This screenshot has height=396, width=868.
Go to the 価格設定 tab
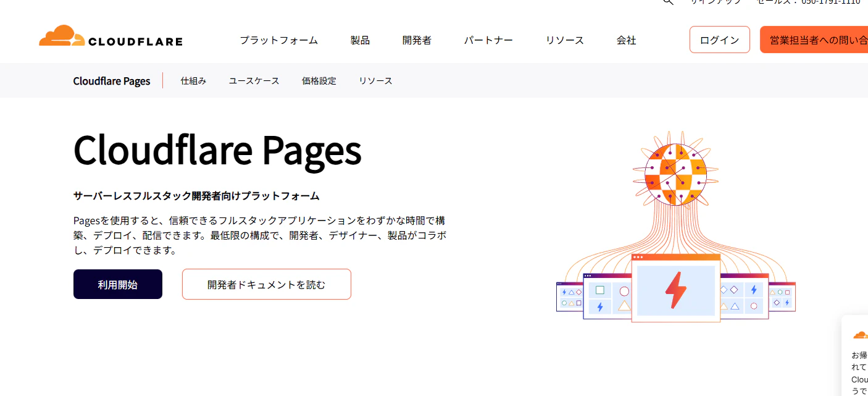pos(319,81)
